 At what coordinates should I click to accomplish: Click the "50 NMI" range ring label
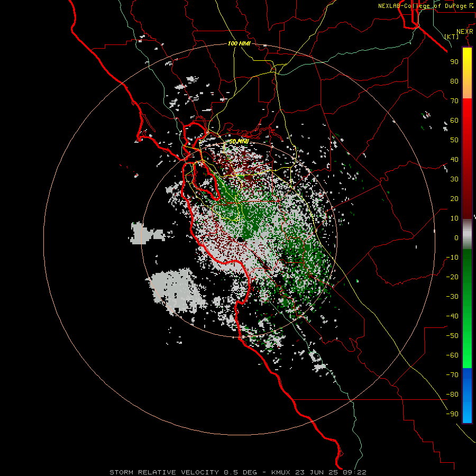(x=239, y=141)
